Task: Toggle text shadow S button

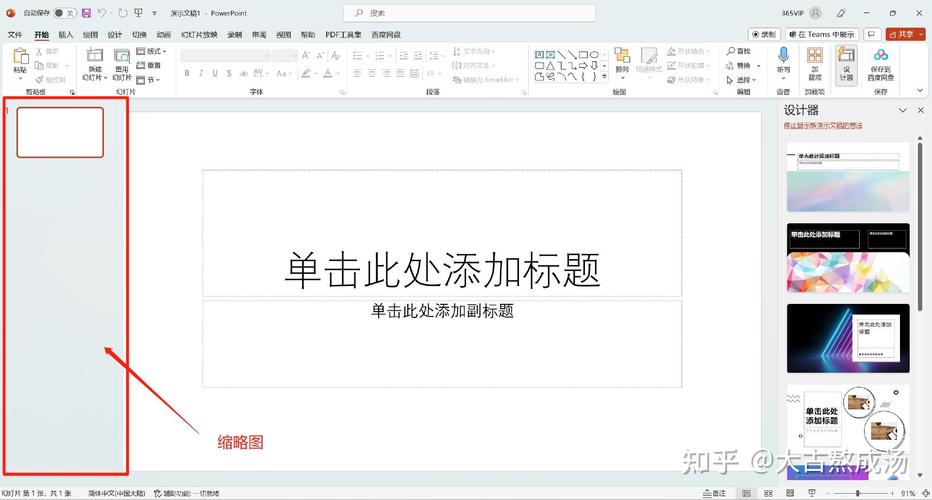Action: (x=229, y=73)
